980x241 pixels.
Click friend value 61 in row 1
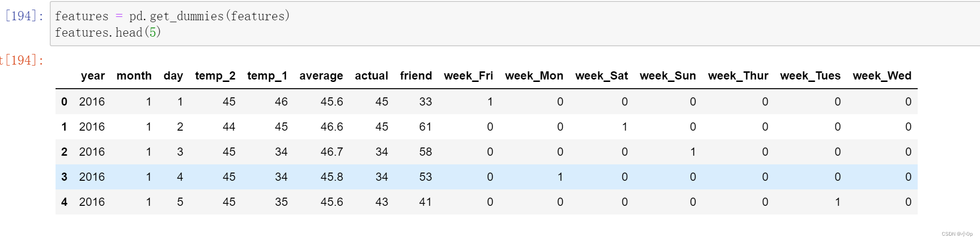[425, 127]
